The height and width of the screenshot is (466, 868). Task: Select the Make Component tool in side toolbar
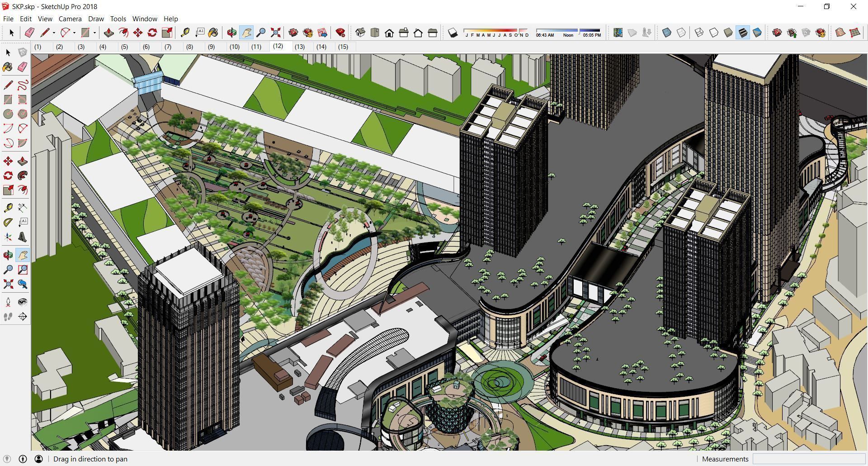click(x=23, y=52)
